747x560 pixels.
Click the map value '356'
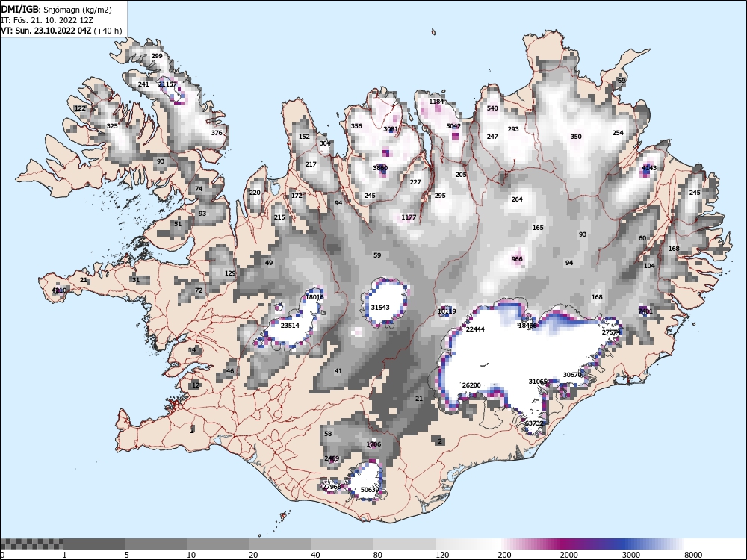click(356, 126)
